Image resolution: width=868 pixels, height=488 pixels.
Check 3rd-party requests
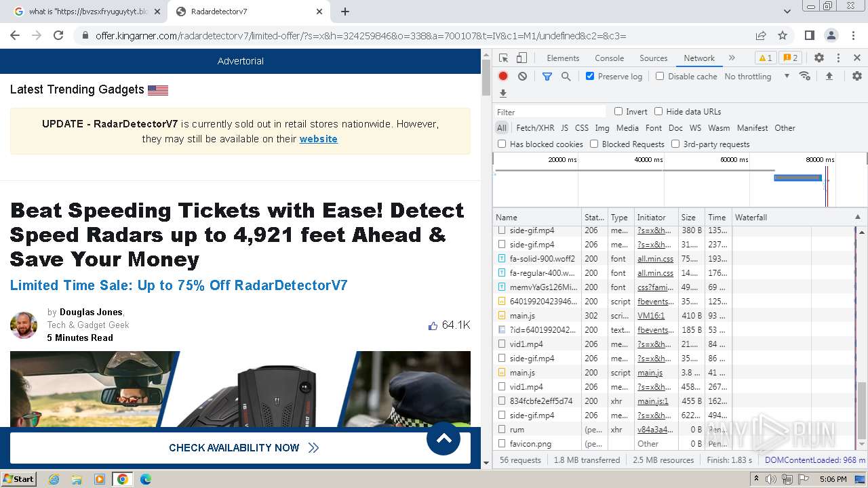click(x=675, y=144)
